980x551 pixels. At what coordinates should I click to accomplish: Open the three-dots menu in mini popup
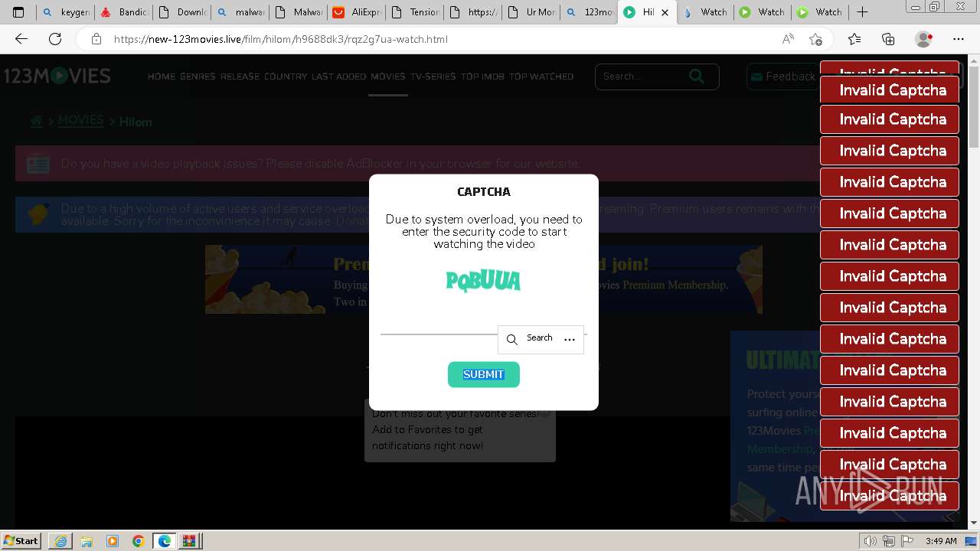click(570, 339)
